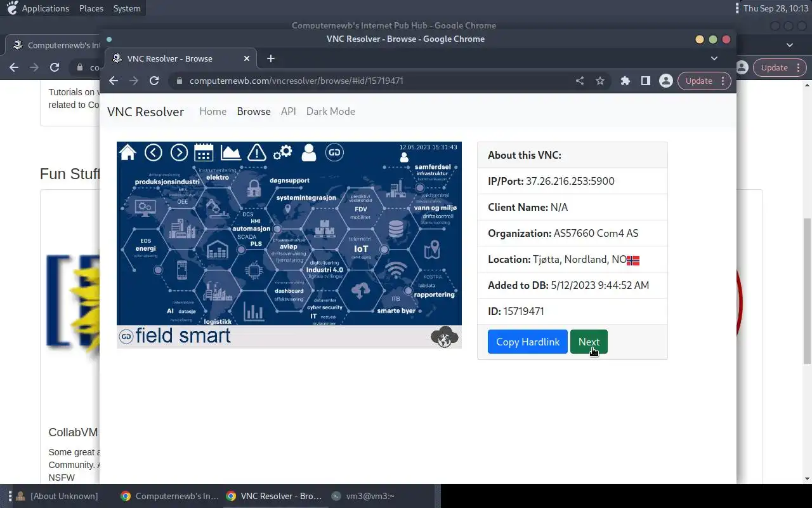Click the circular logo icon in preview toolbar

(x=334, y=152)
